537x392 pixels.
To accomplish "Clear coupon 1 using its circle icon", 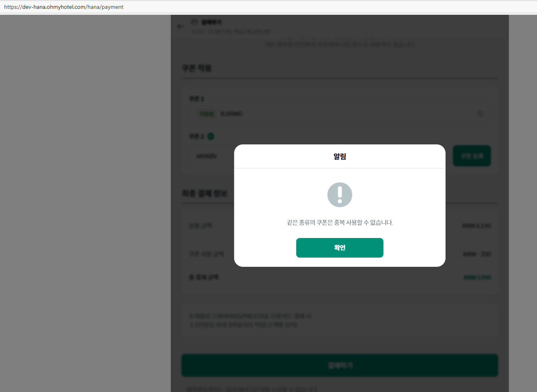I will pos(480,114).
